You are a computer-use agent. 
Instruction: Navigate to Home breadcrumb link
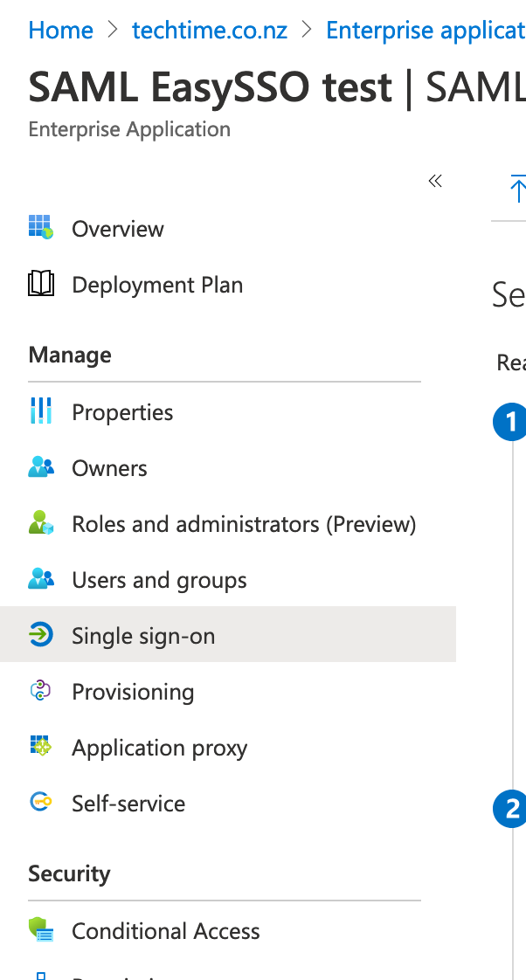coord(60,30)
